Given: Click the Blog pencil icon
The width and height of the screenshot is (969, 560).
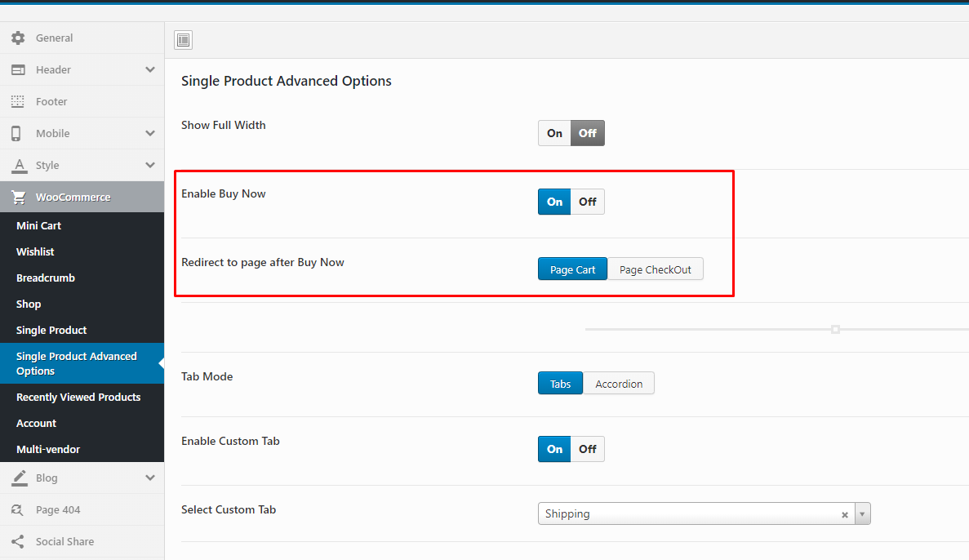Looking at the screenshot, I should click(19, 478).
